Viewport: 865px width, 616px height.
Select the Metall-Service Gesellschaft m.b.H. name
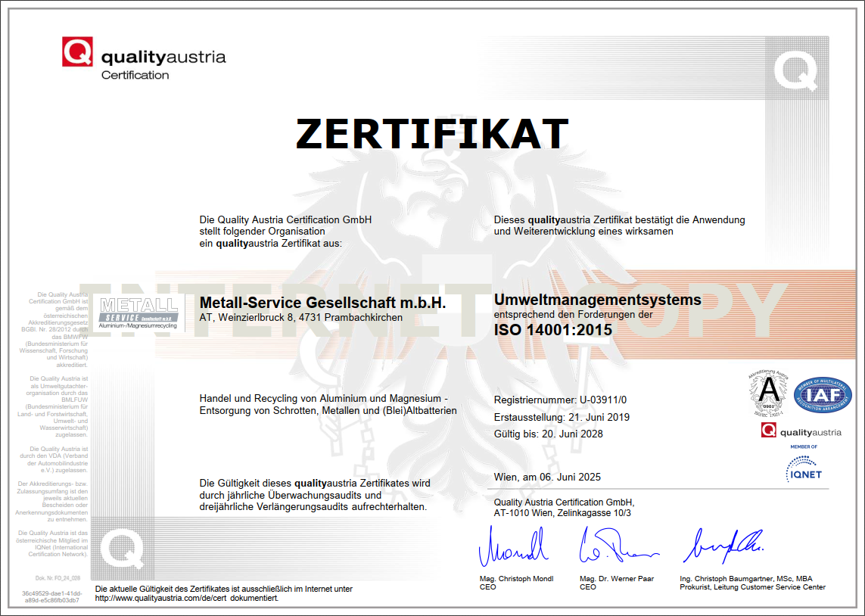(323, 303)
